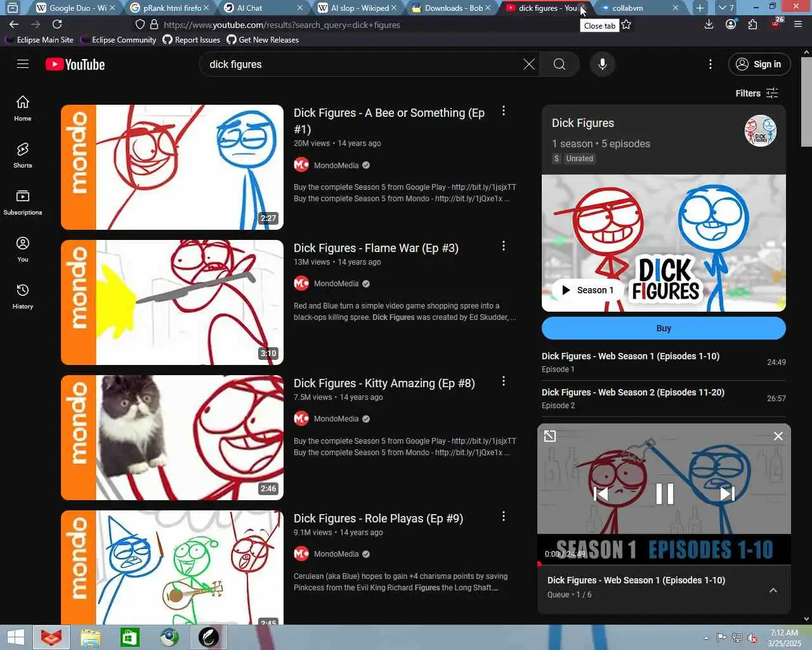Open the YouTube guide hamburger menu
The image size is (812, 650).
pyautogui.click(x=23, y=64)
